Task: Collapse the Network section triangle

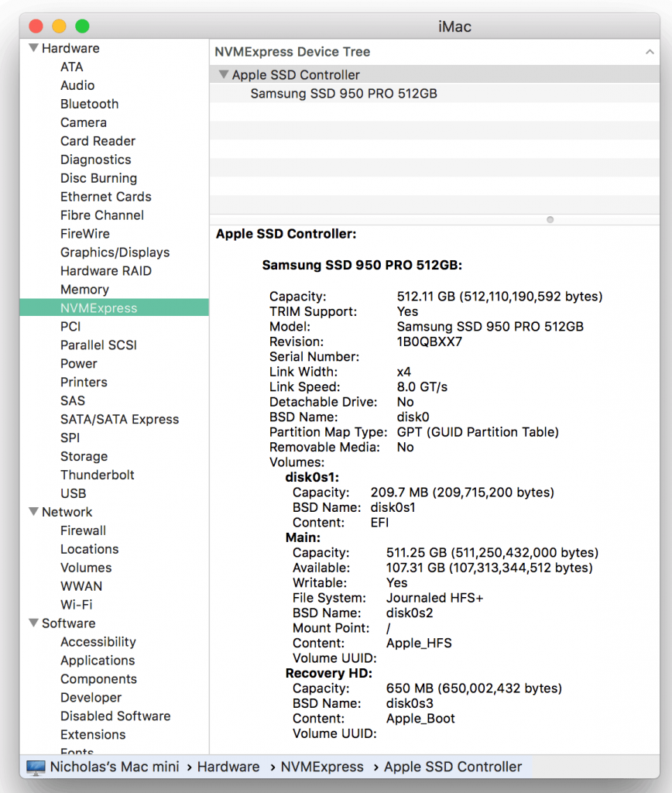Action: [34, 512]
